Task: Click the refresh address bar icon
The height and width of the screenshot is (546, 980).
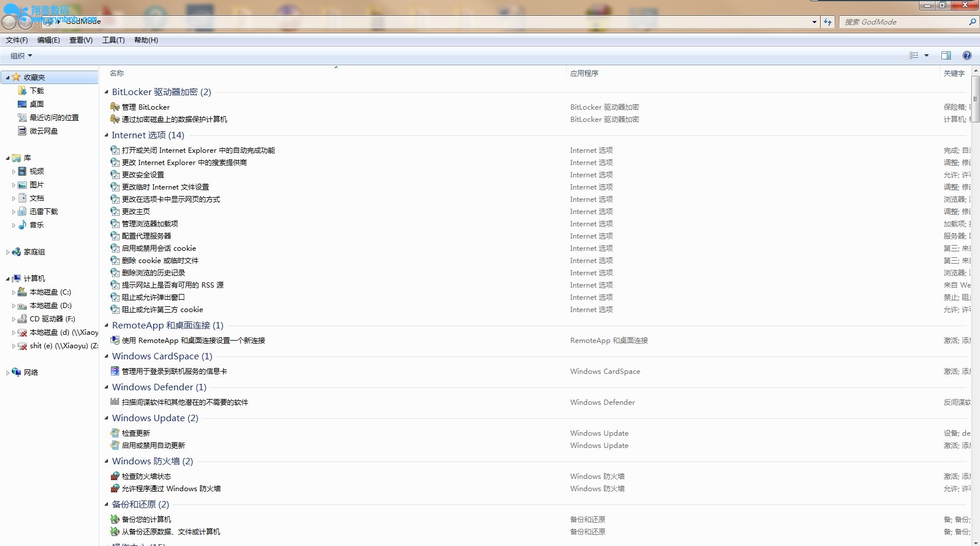Action: [828, 22]
